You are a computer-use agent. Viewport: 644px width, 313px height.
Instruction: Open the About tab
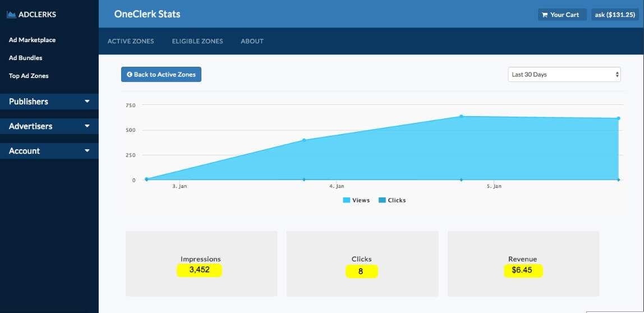[x=252, y=41]
